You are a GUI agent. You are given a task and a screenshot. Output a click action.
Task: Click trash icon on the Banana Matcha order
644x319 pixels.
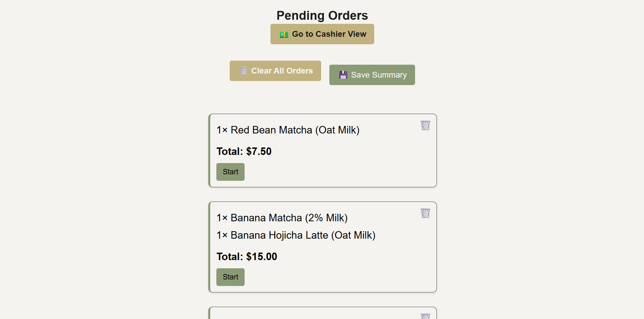click(x=425, y=213)
